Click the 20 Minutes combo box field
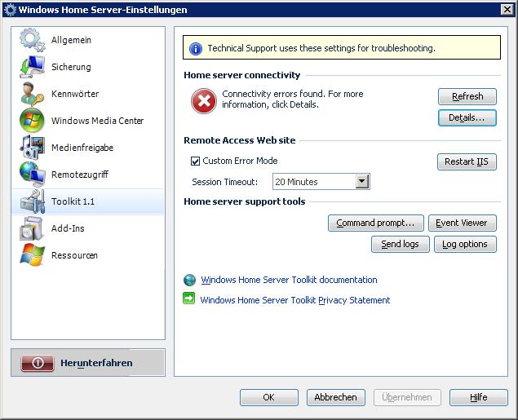Image resolution: width=518 pixels, height=420 pixels. (x=321, y=181)
